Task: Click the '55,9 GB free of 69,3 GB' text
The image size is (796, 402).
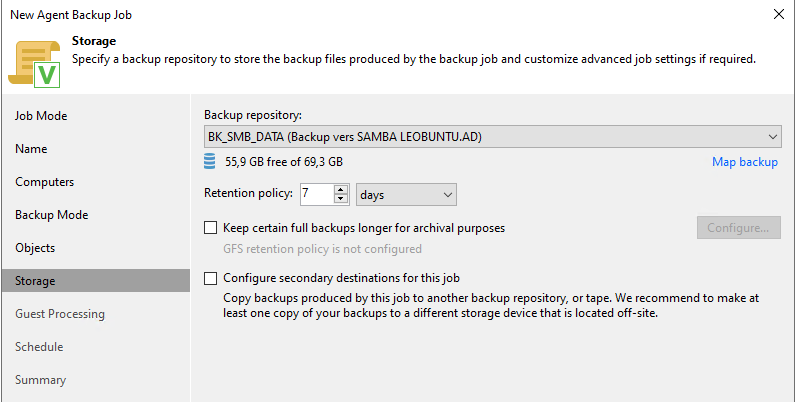Action: point(284,162)
